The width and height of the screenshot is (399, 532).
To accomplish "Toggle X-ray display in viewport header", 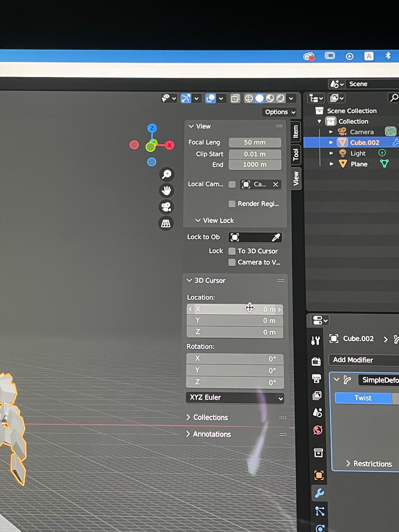I will click(235, 98).
